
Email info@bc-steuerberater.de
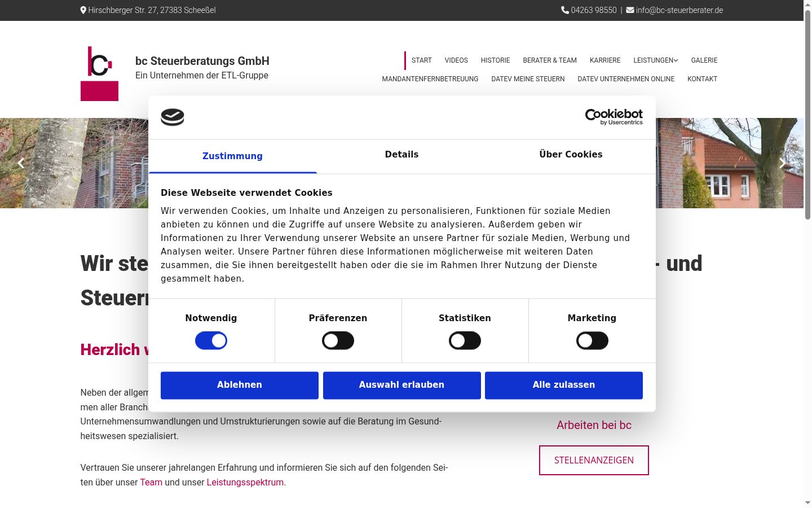pyautogui.click(x=679, y=10)
